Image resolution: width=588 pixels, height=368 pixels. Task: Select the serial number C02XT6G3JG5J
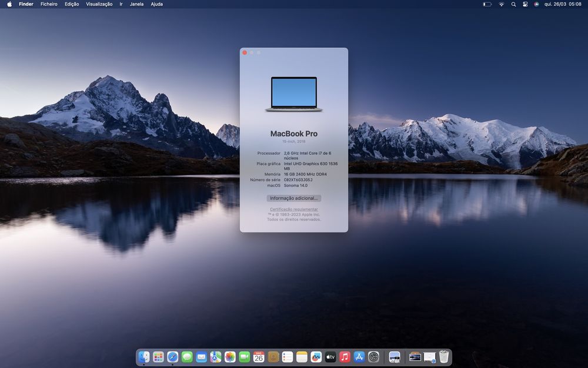pyautogui.click(x=298, y=180)
